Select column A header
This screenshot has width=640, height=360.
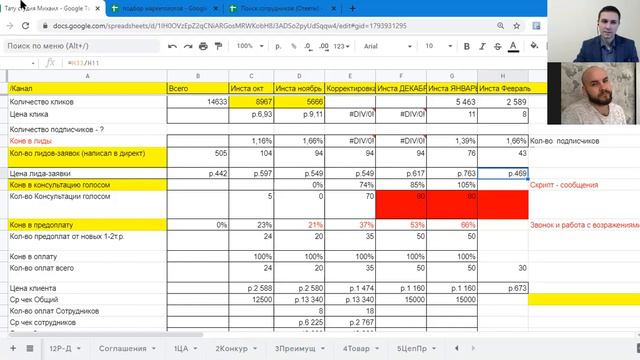(87, 76)
